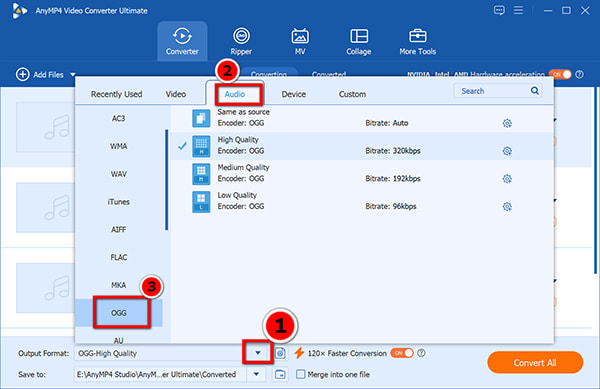
Task: Select the FLAC format
Action: pos(119,257)
